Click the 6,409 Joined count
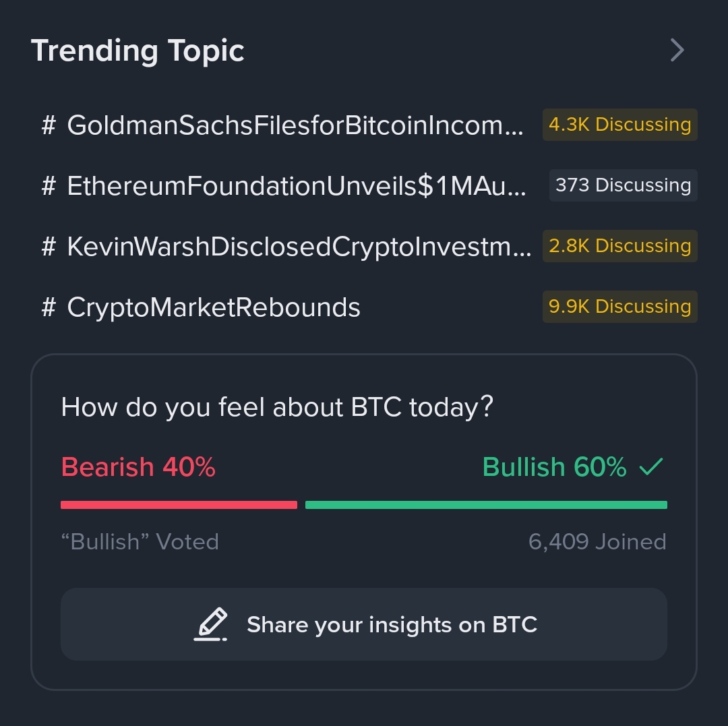The width and height of the screenshot is (728, 726). [597, 542]
